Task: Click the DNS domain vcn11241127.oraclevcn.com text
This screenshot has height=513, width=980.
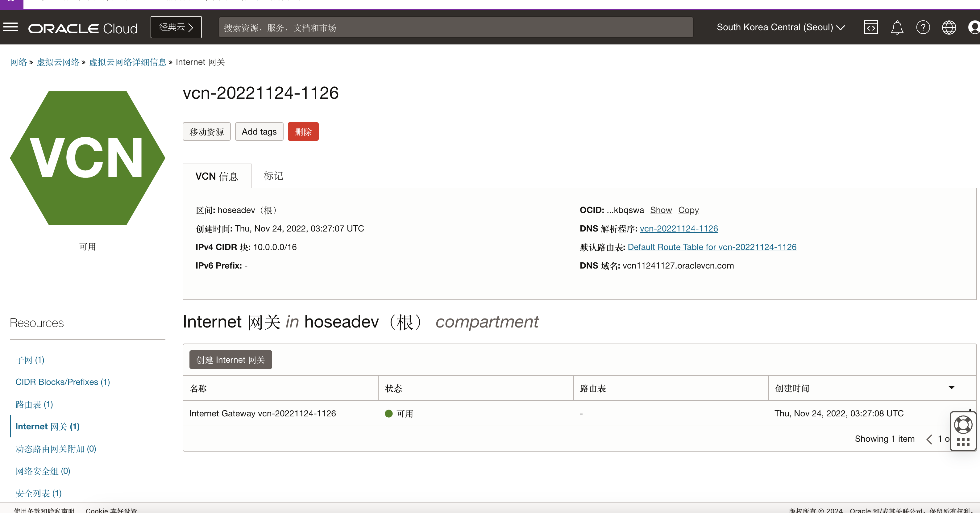Action: click(x=678, y=266)
